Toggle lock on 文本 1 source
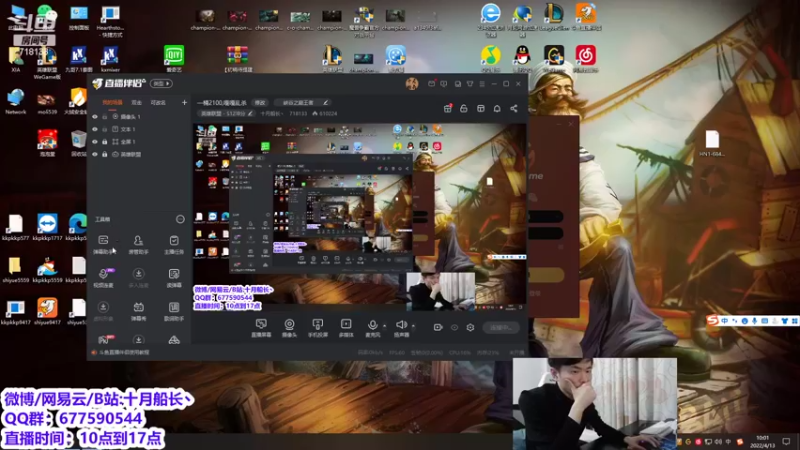 (105, 129)
